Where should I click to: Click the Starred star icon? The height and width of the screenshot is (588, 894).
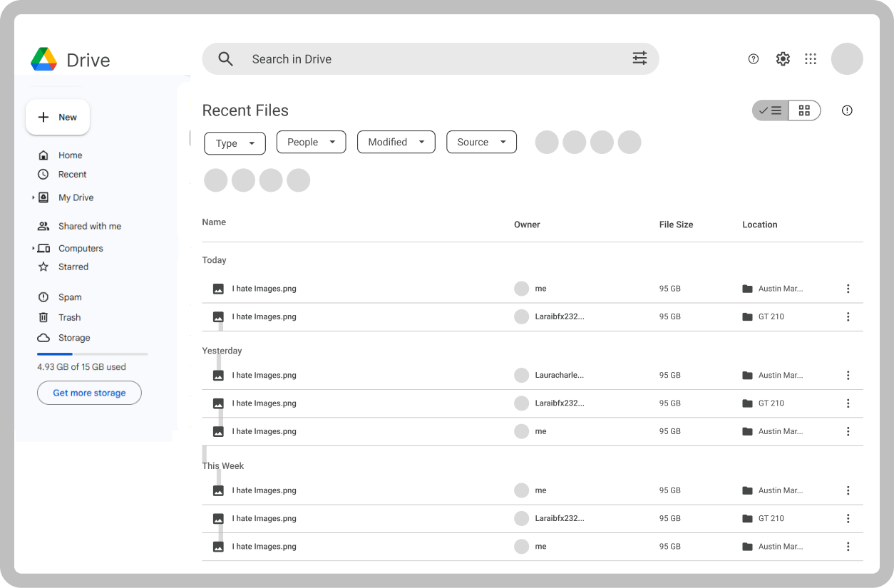tap(43, 267)
